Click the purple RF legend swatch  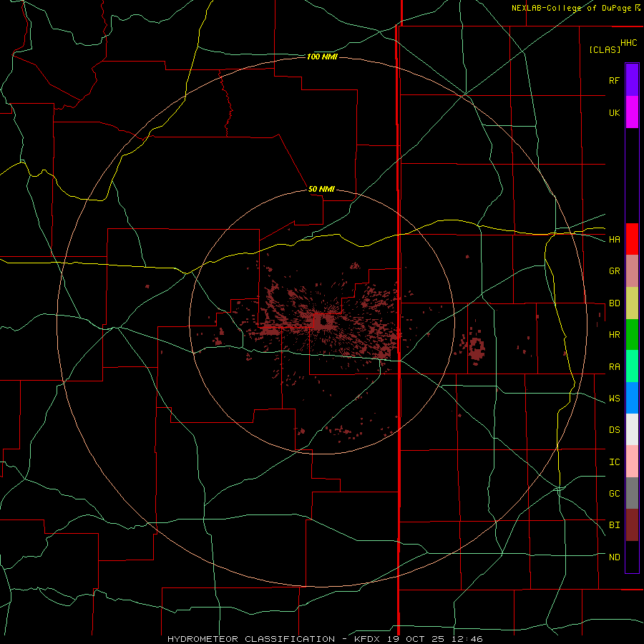(632, 79)
